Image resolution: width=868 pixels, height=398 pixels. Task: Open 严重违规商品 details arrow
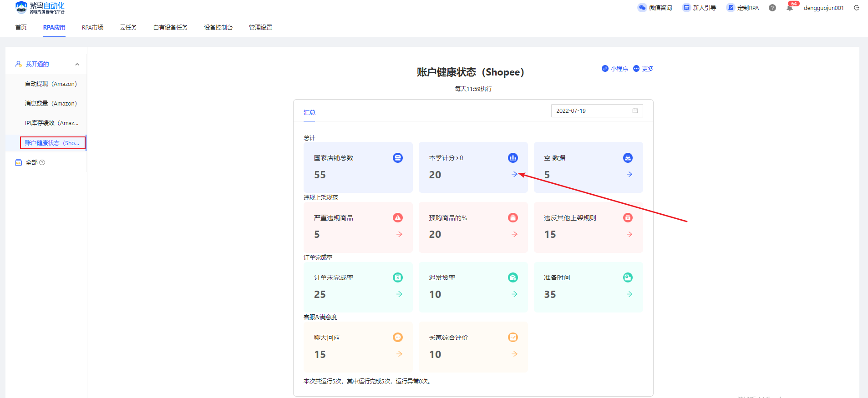[399, 234]
